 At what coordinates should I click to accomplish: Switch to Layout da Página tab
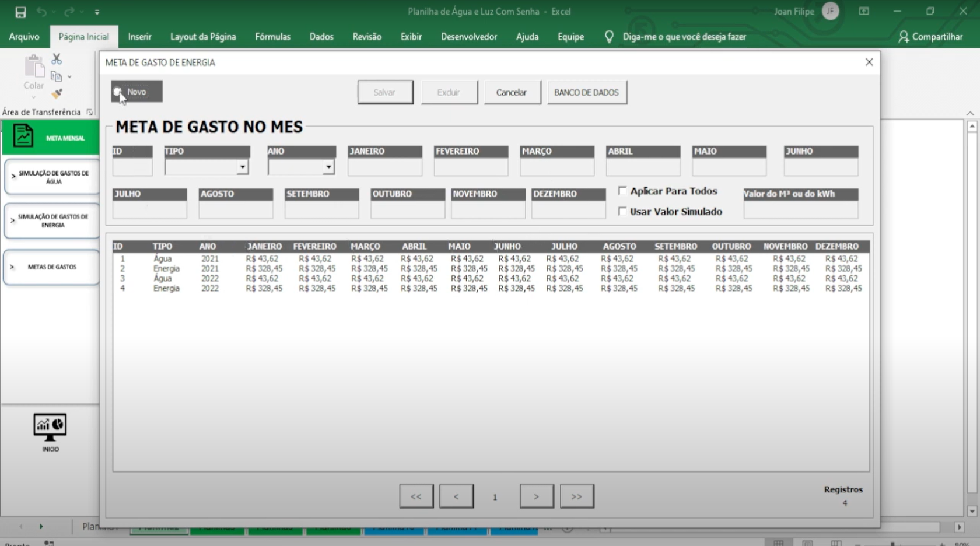[203, 37]
